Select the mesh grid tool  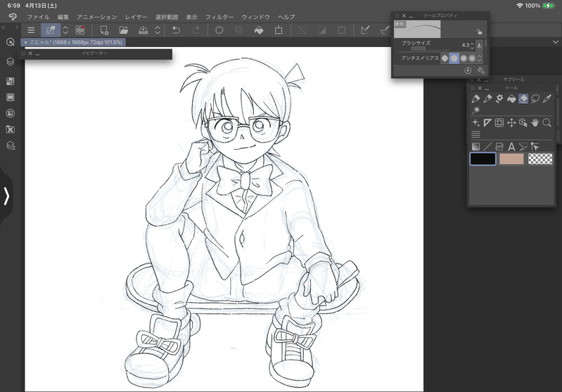(x=499, y=123)
